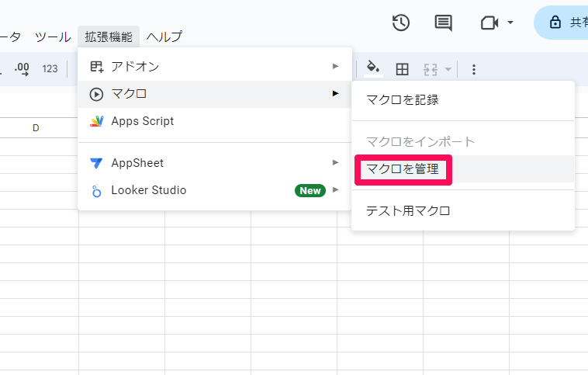Choose マクロを管理 in the submenu
588x375 pixels.
pos(463,169)
